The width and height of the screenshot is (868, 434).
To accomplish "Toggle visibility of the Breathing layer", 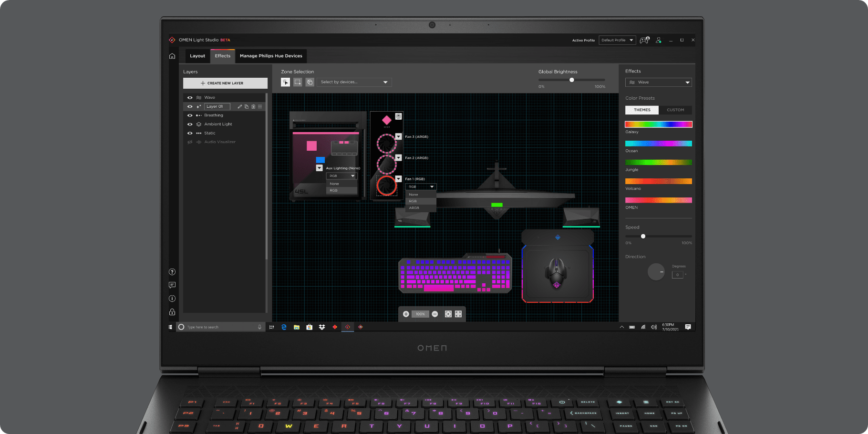I will [190, 115].
